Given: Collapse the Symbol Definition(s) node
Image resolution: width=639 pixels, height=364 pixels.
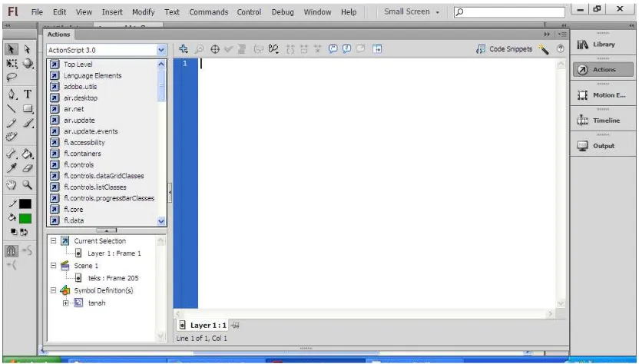Looking at the screenshot, I should pyautogui.click(x=54, y=290).
